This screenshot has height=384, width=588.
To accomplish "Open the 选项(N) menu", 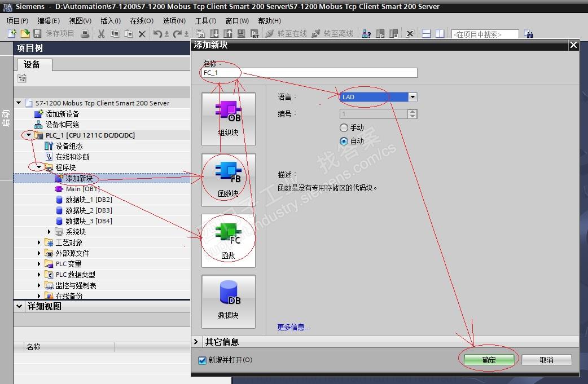I will (x=174, y=21).
